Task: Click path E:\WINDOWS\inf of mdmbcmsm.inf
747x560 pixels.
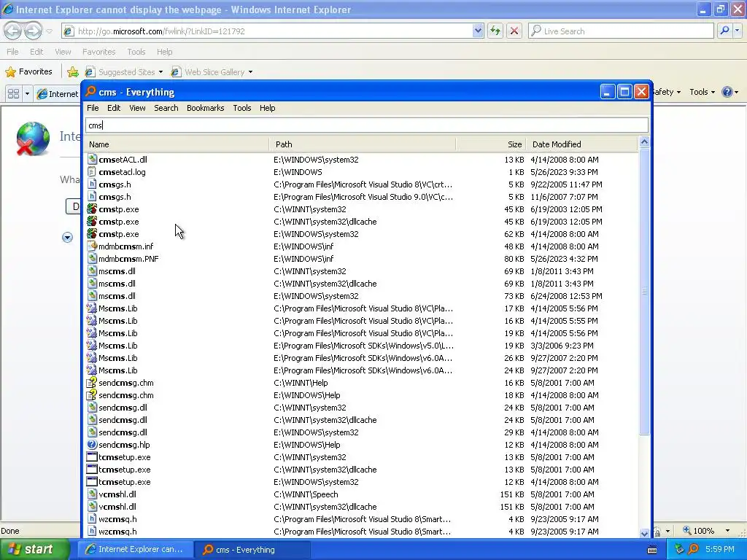Action: pos(303,246)
